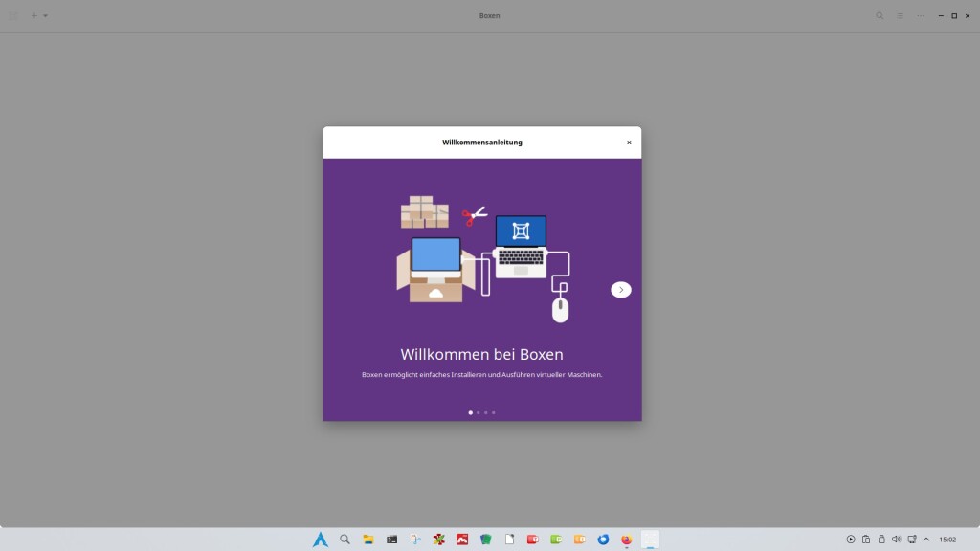The height and width of the screenshot is (551, 980).
Task: Close the Boxen main window
Action: point(968,15)
